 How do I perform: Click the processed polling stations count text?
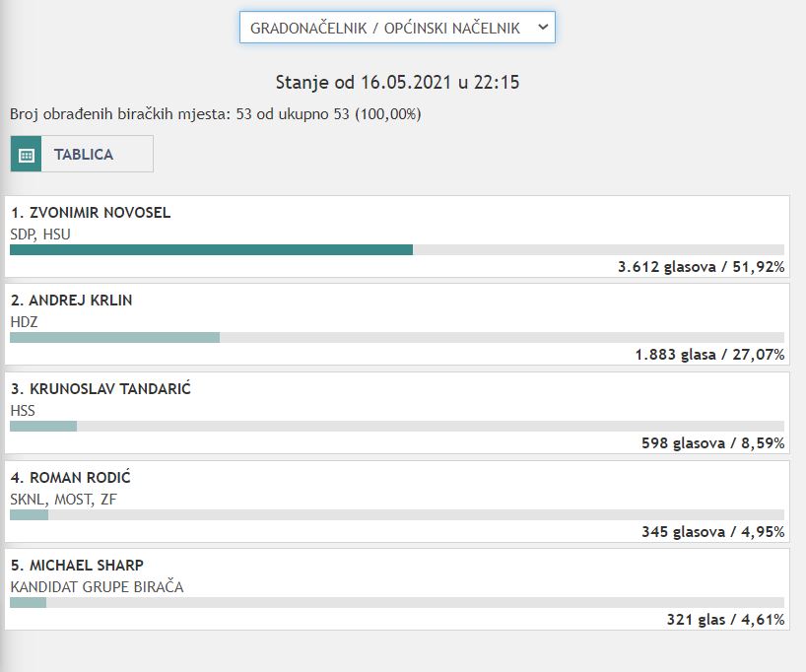(x=216, y=114)
